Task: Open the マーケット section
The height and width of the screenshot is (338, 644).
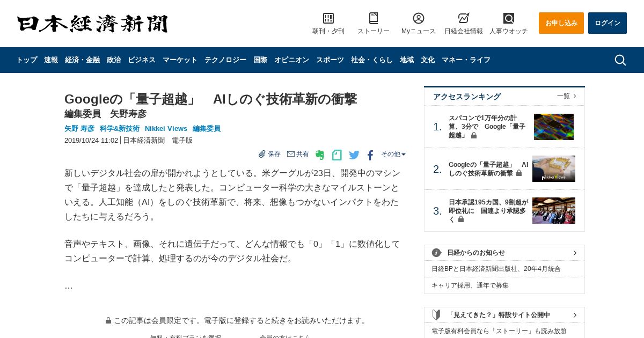Action: 180,60
